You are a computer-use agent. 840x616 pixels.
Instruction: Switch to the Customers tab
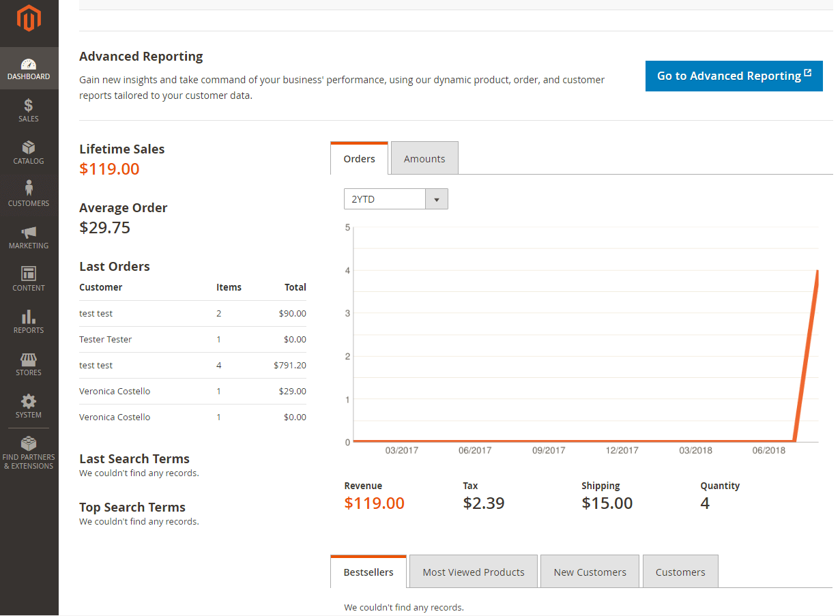tap(680, 571)
